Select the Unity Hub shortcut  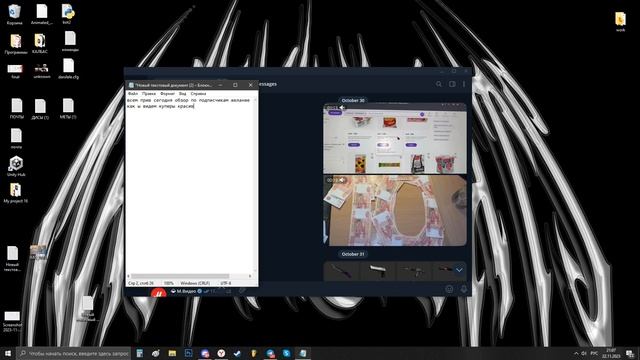click(16, 166)
